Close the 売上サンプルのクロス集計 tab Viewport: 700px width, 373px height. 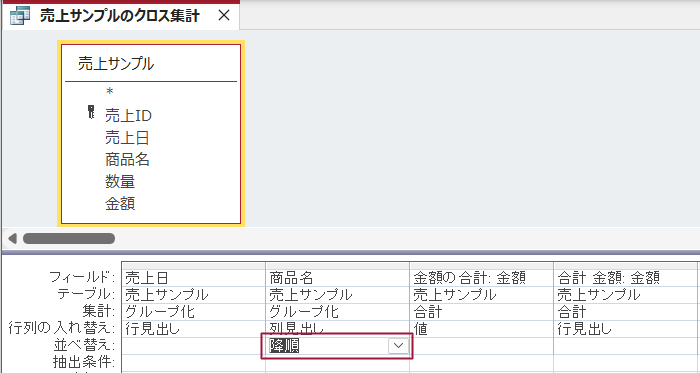coord(224,16)
